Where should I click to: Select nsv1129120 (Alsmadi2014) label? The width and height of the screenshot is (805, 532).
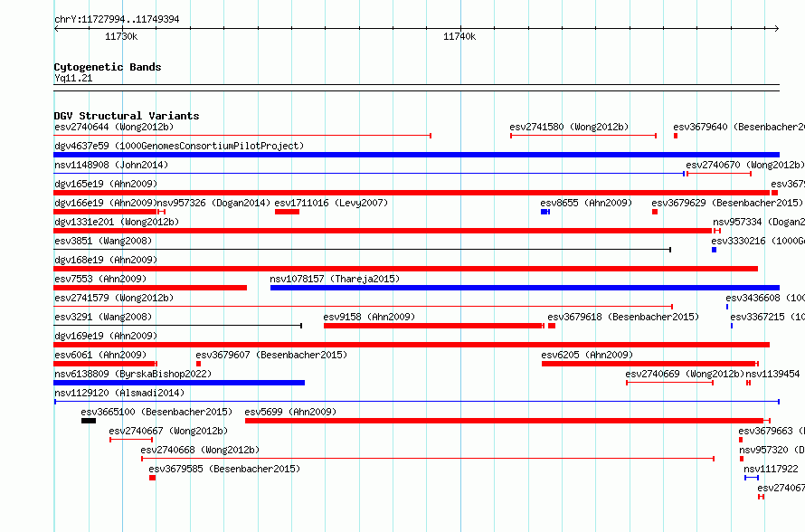[x=119, y=393]
